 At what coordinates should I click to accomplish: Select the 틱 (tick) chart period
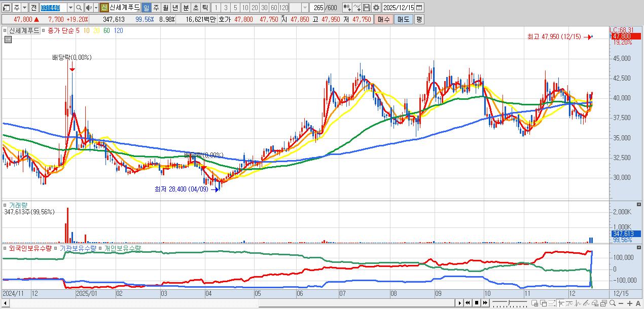point(205,8)
